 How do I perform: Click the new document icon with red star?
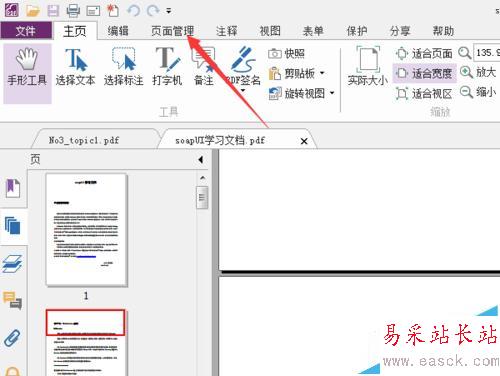(x=113, y=11)
